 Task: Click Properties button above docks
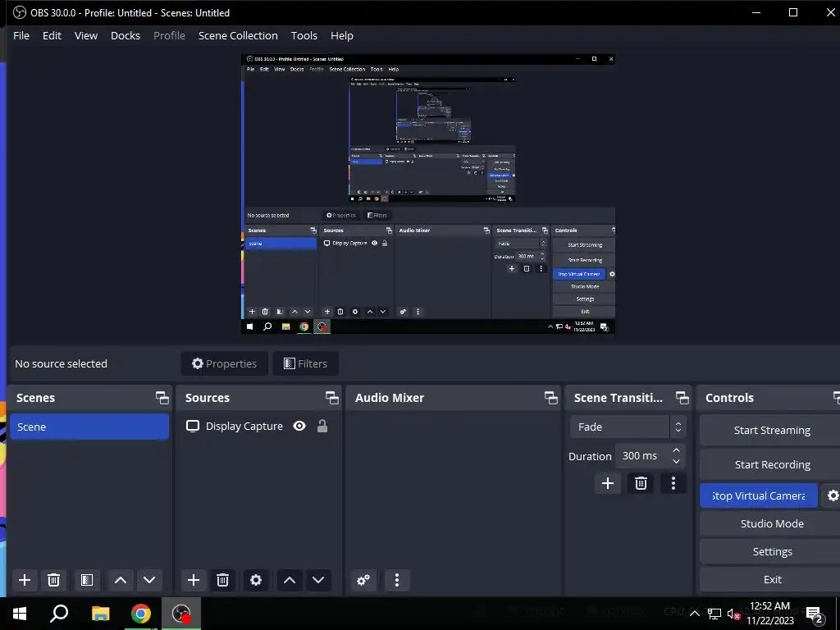225,363
